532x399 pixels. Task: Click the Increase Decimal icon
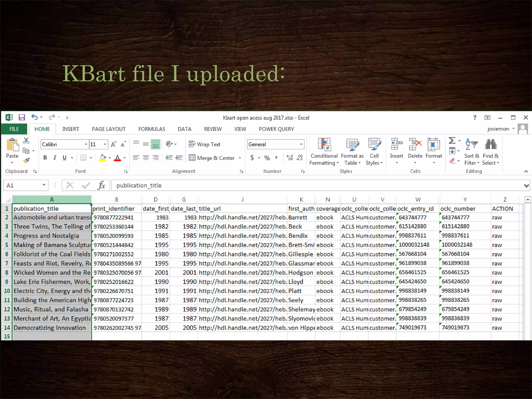click(x=290, y=158)
